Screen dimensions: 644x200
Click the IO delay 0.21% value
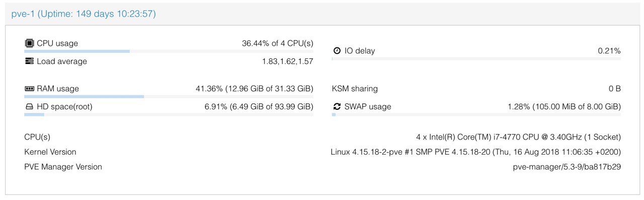[x=609, y=51]
